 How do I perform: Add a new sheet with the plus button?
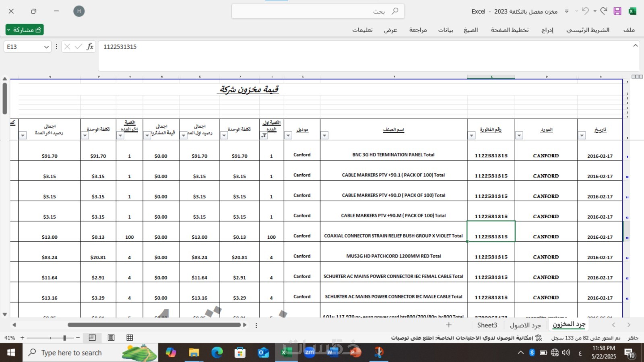(449, 325)
